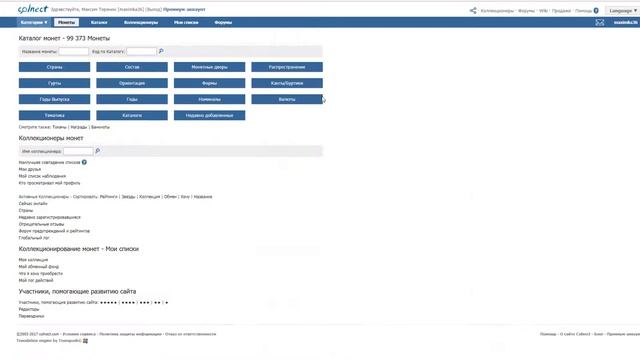Screen dimensions: 640x360
Task: Open the Глобальный лог link
Action: coord(34,238)
